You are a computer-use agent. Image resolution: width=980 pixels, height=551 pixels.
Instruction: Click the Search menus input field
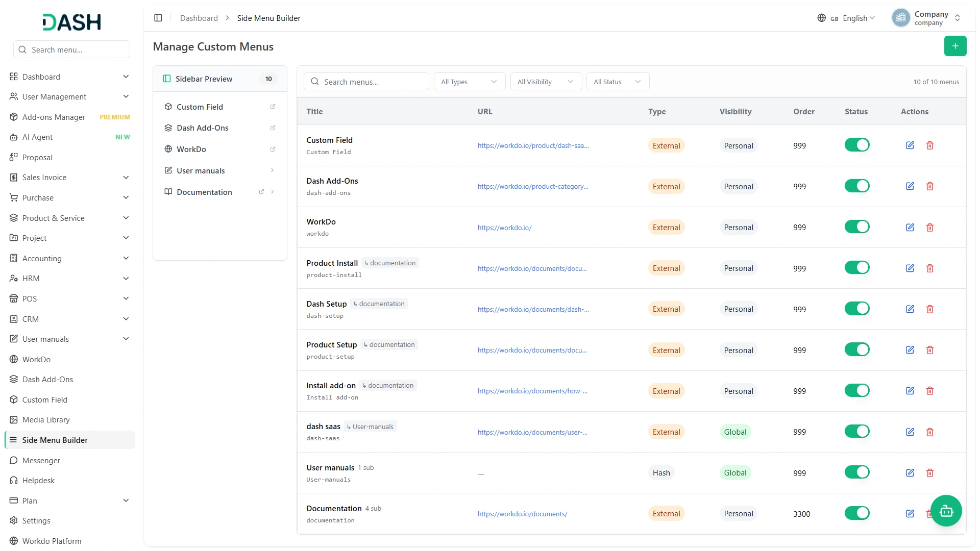[366, 82]
